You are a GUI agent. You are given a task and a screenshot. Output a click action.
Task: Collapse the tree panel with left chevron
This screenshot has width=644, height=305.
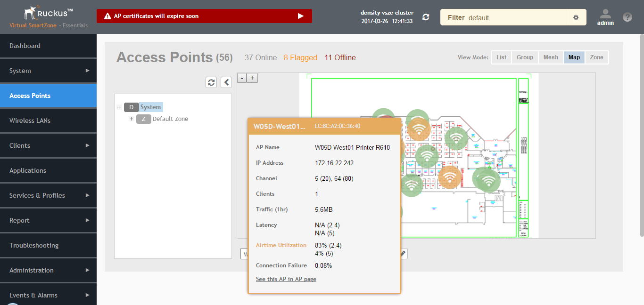[x=226, y=82]
